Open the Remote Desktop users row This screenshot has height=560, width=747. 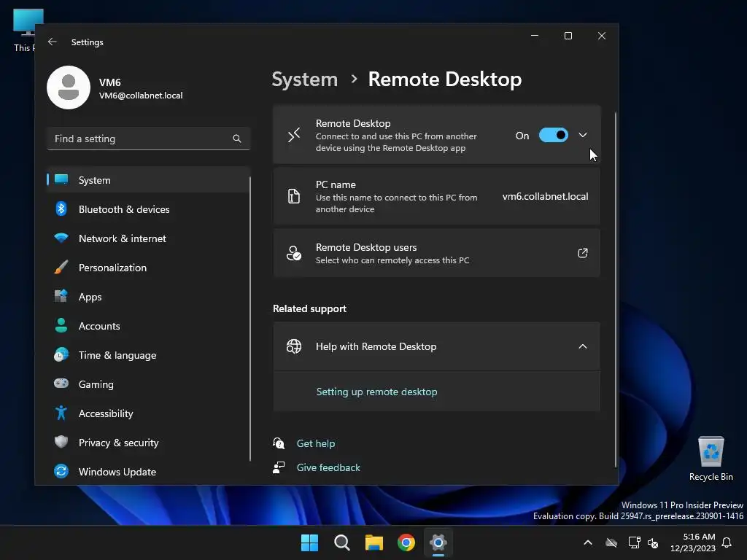click(x=436, y=253)
